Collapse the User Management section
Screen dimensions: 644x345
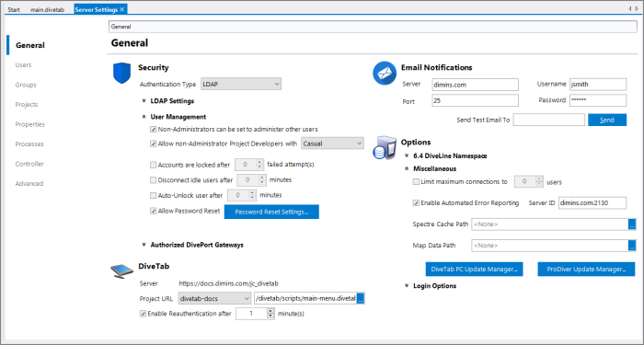click(144, 117)
